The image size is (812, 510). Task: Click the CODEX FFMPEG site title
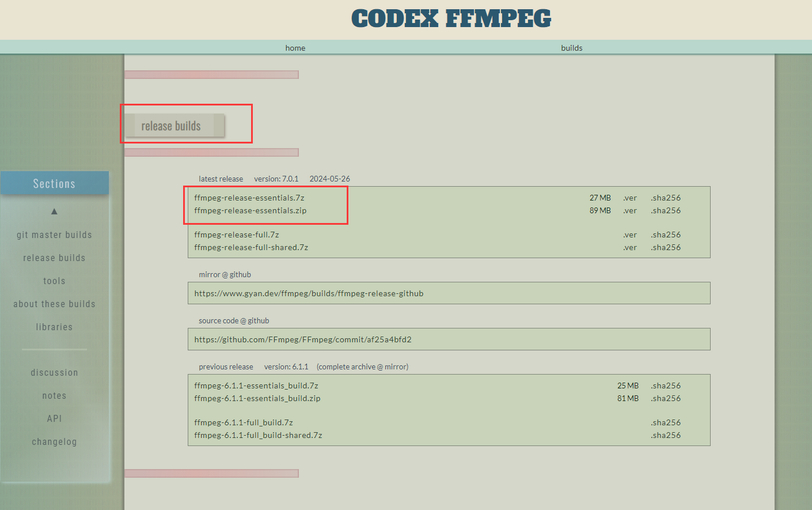coord(451,18)
